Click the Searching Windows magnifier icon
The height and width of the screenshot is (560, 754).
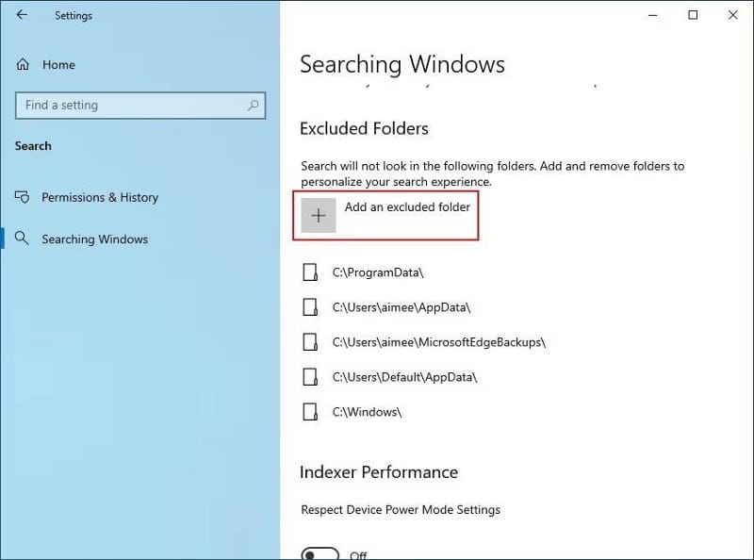pyautogui.click(x=22, y=238)
